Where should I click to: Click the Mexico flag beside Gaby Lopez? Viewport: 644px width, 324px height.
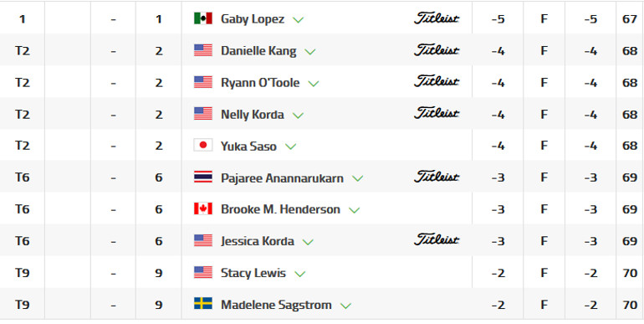click(203, 18)
